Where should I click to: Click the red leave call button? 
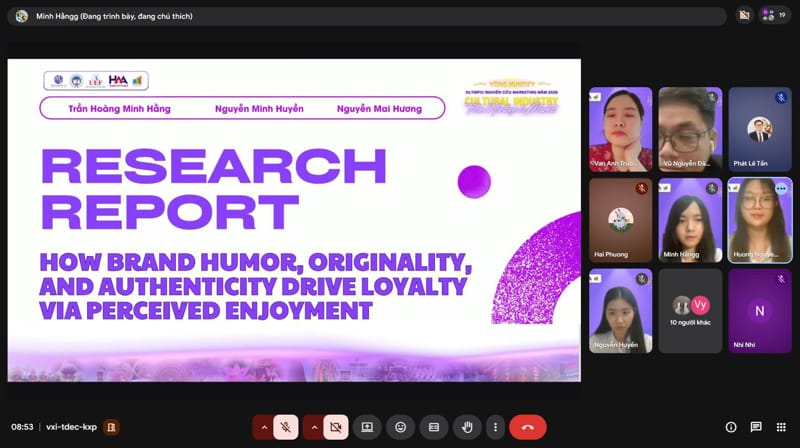527,427
